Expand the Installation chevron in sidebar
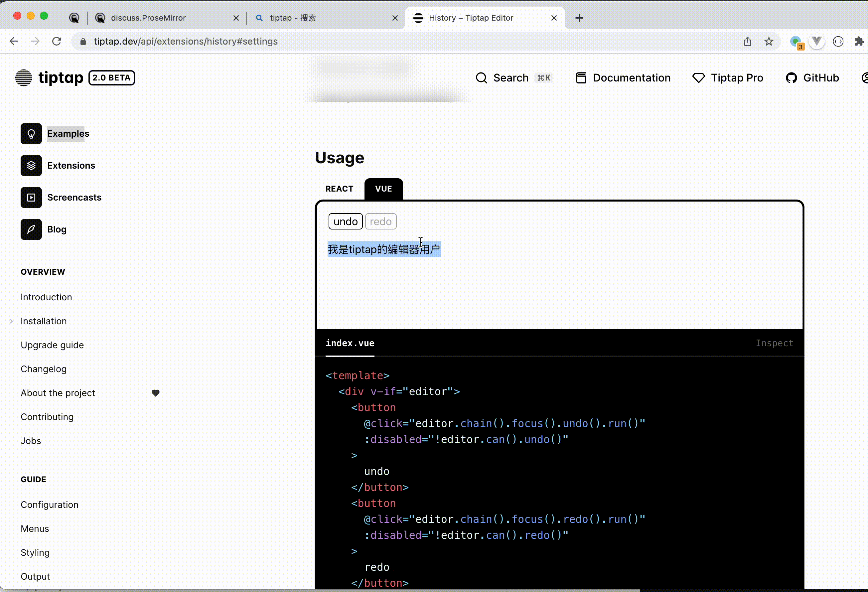 point(12,321)
